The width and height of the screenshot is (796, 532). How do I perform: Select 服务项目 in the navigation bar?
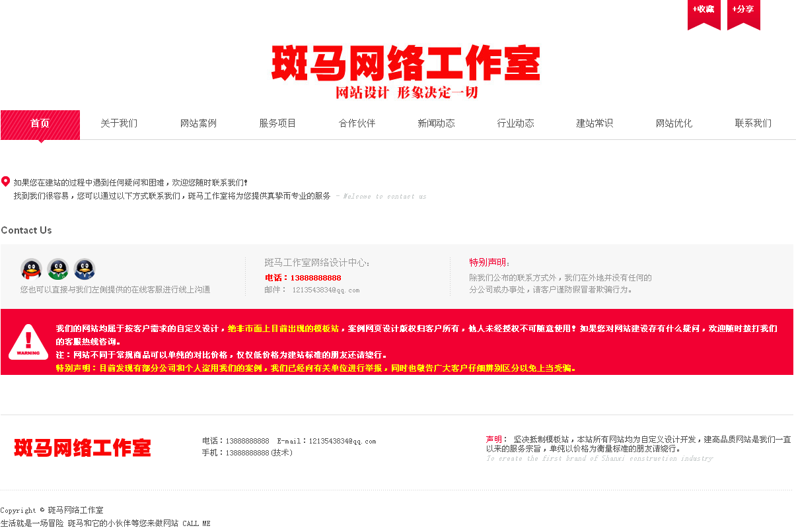point(277,123)
